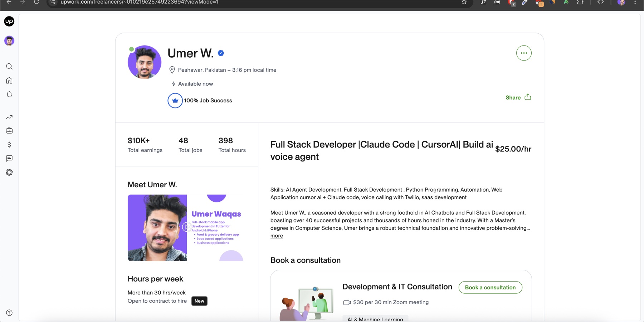Click the browser address bar URL
The height and width of the screenshot is (322, 644).
click(x=140, y=2)
